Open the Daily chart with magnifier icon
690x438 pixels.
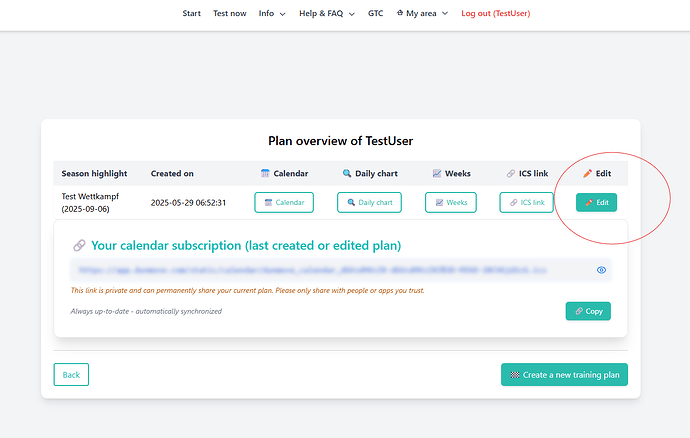(369, 202)
